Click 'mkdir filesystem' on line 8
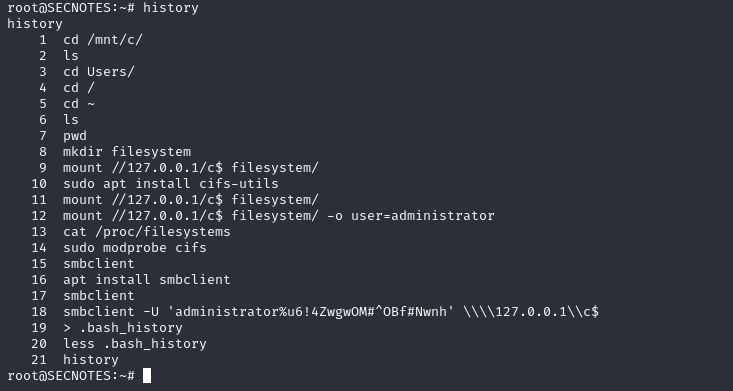This screenshot has height=391, width=733. (x=127, y=152)
